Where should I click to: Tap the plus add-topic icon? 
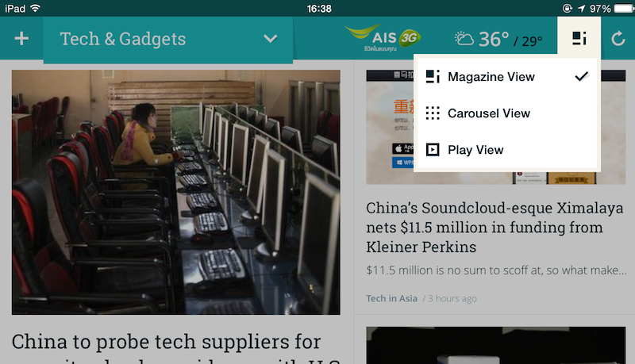21,39
